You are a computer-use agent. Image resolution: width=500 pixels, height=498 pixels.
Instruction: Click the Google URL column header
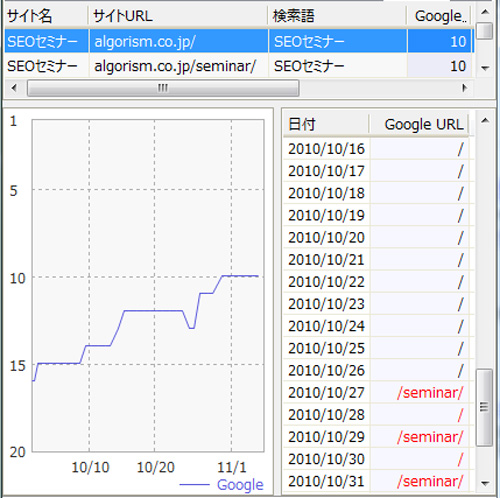419,124
